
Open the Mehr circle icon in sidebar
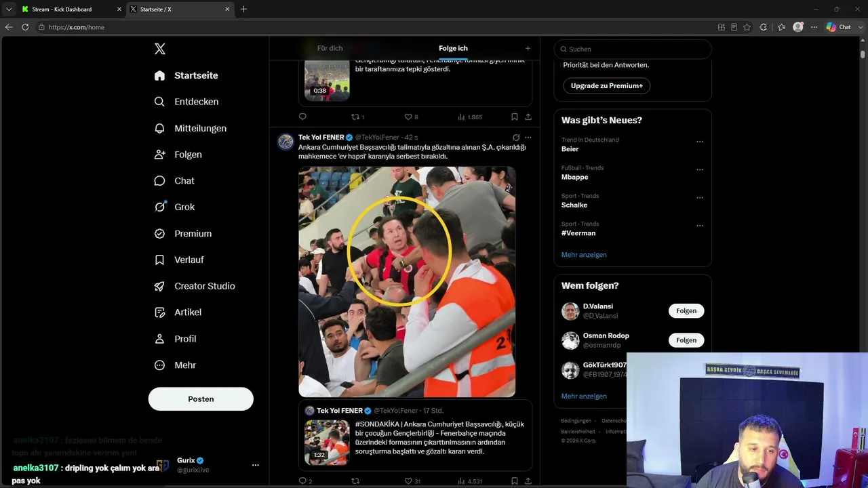159,365
